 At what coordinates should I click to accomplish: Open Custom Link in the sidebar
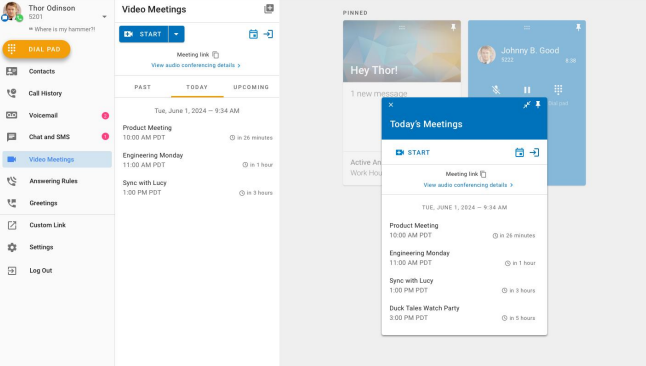point(57,225)
